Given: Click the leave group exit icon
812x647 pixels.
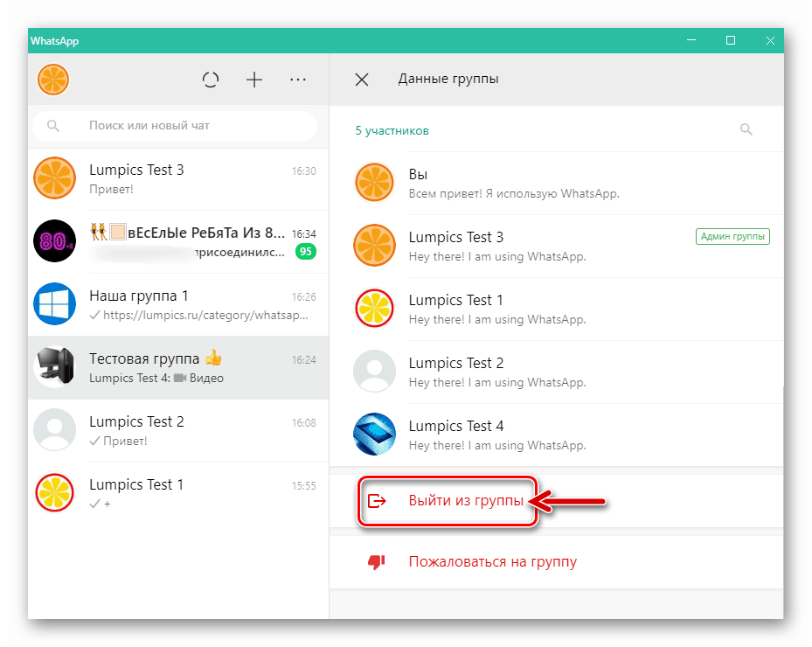Looking at the screenshot, I should [377, 501].
